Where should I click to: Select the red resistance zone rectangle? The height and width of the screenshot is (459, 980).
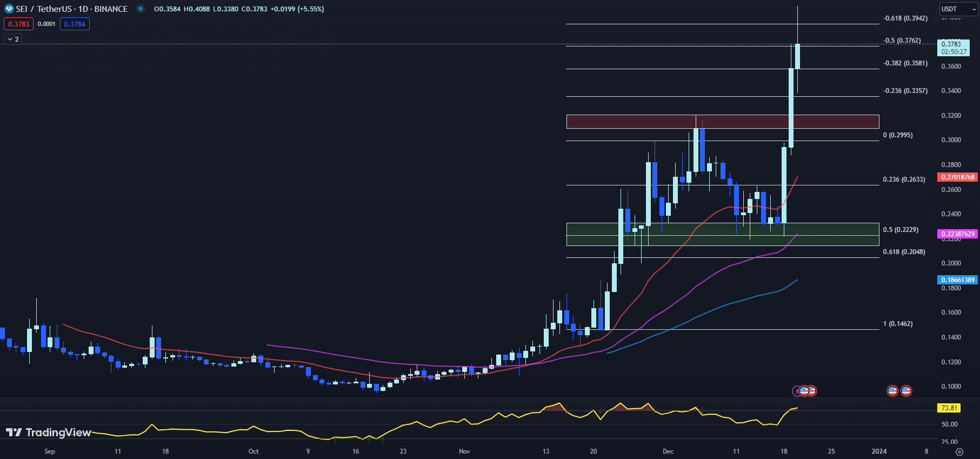pyautogui.click(x=722, y=122)
